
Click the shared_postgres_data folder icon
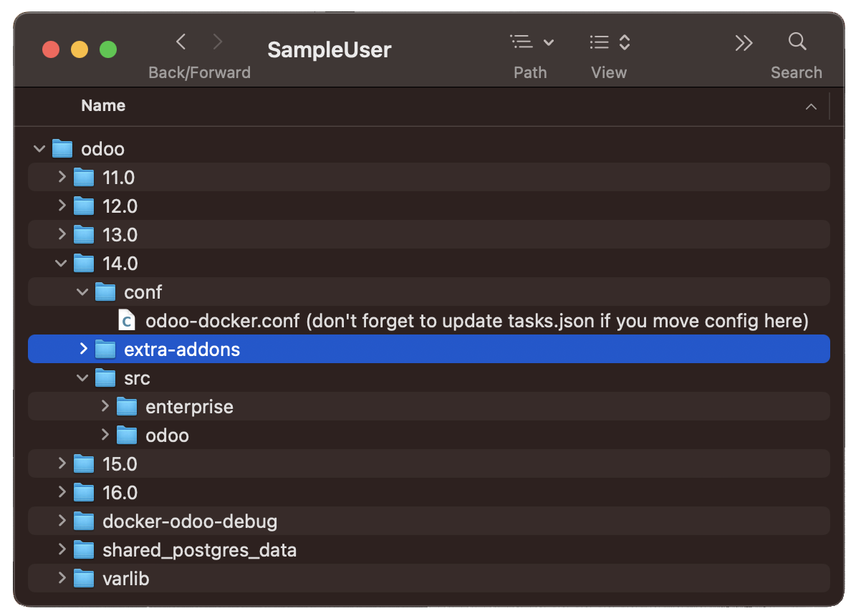[x=84, y=550]
